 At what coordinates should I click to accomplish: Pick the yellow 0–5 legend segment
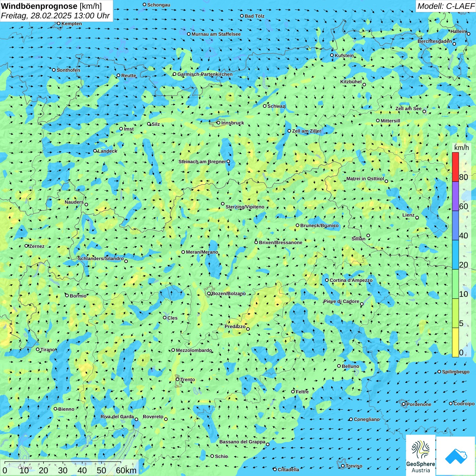click(x=455, y=342)
